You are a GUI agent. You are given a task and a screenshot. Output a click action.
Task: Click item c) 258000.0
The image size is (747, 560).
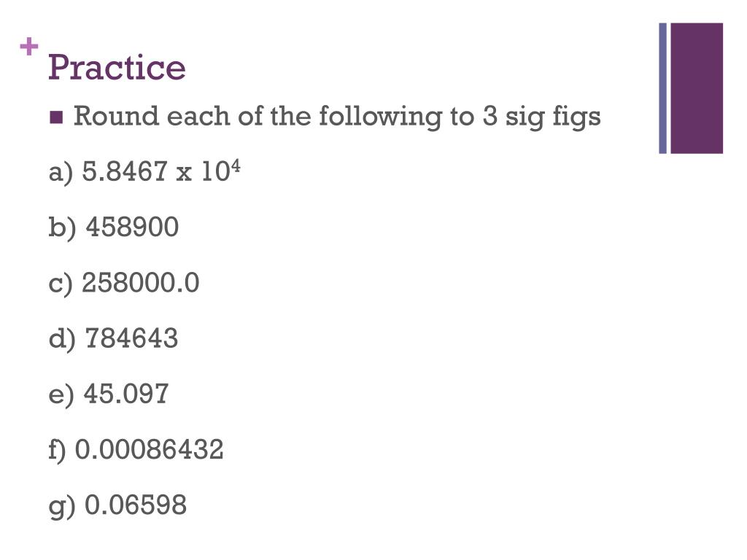tap(124, 283)
